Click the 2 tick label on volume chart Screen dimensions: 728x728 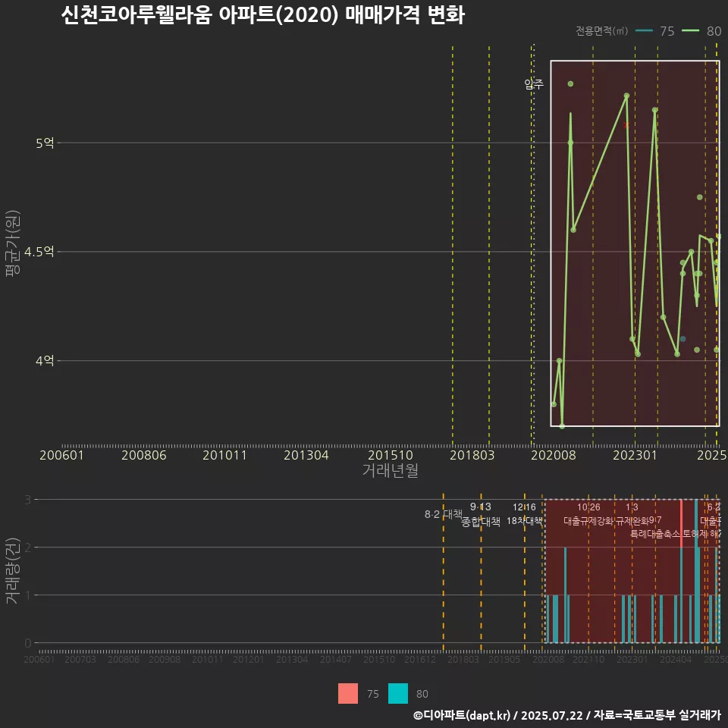pos(28,548)
